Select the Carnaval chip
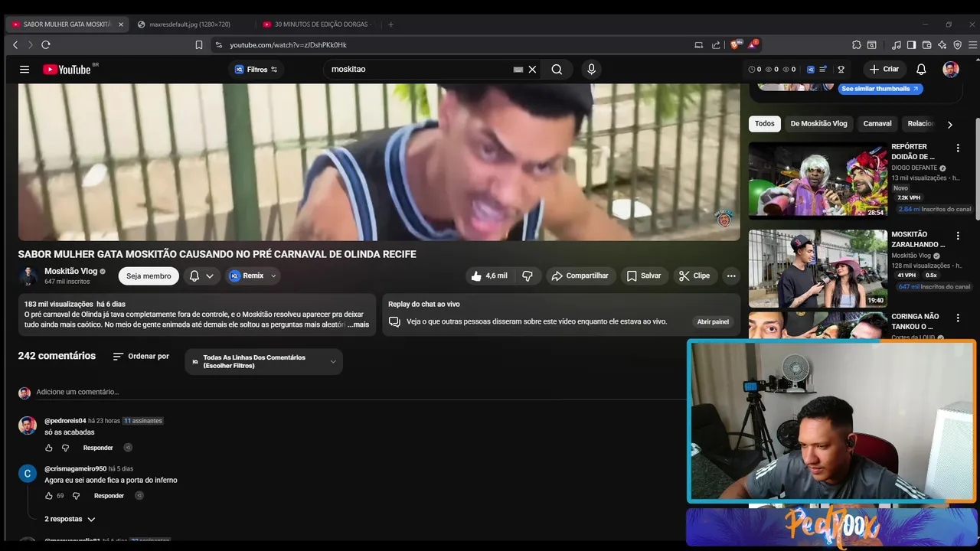This screenshot has height=551, width=980. click(877, 123)
